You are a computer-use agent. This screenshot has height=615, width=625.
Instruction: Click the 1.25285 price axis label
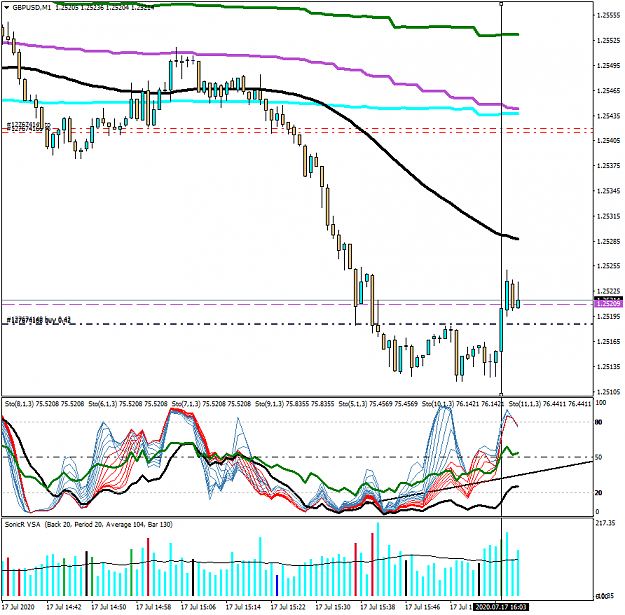tap(609, 241)
